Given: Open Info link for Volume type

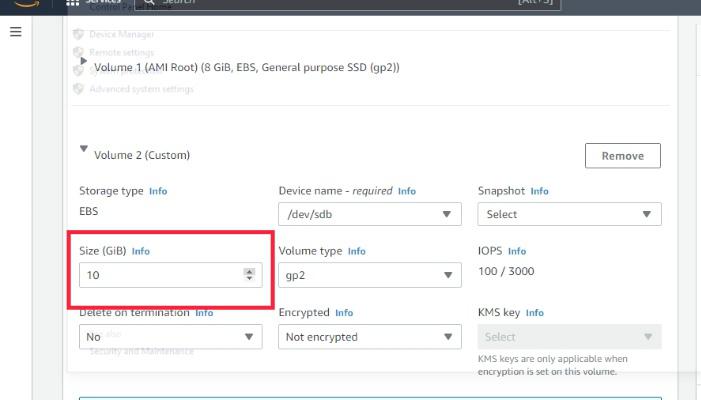Looking at the screenshot, I should point(357,251).
